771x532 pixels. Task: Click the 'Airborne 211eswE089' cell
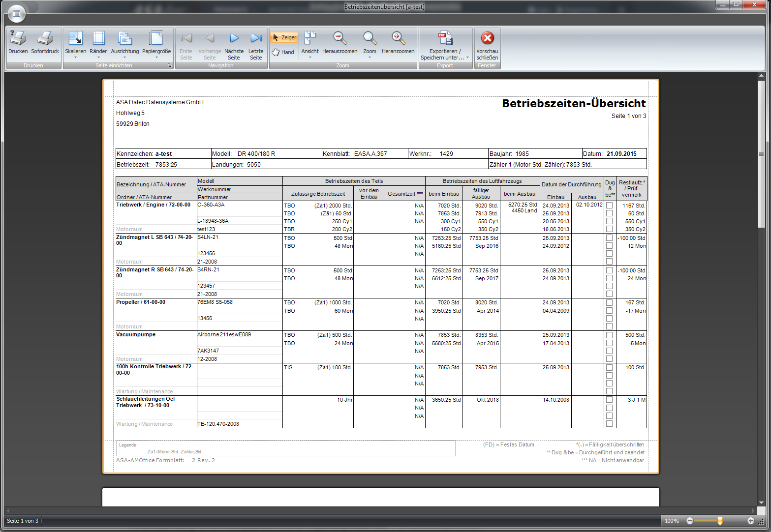(x=224, y=334)
